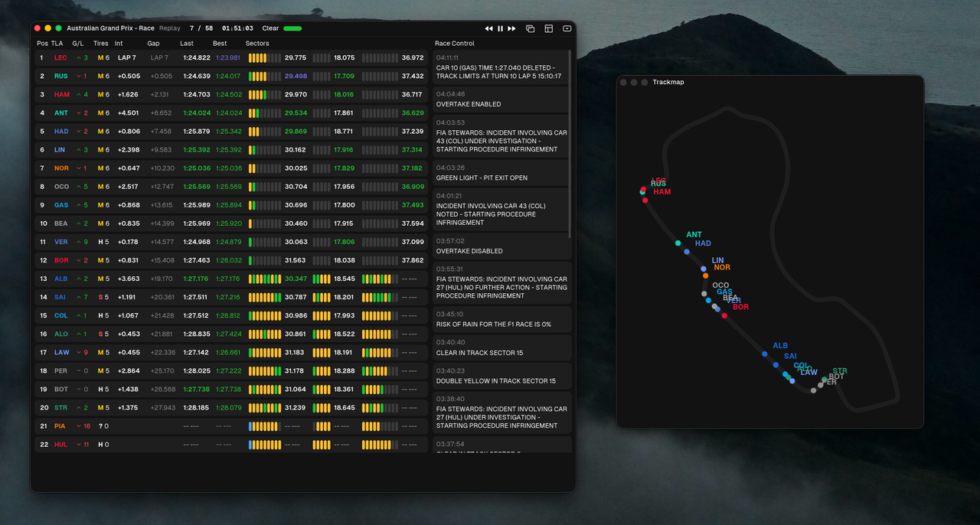The width and height of the screenshot is (980, 525).
Task: Click OCO's third sector time 36.909
Action: pos(412,186)
